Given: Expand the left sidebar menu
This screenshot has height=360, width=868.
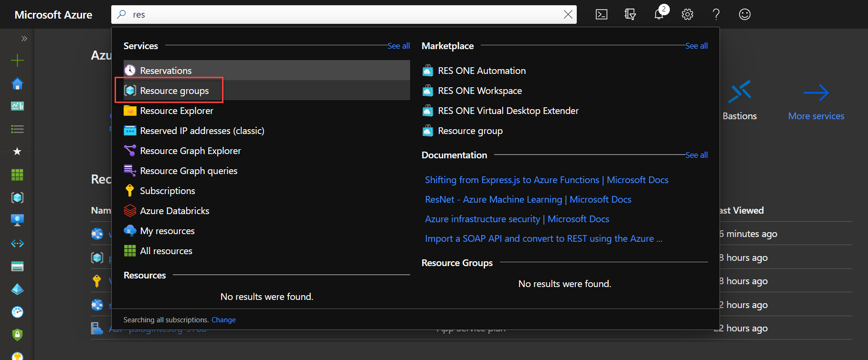Looking at the screenshot, I should (x=24, y=39).
